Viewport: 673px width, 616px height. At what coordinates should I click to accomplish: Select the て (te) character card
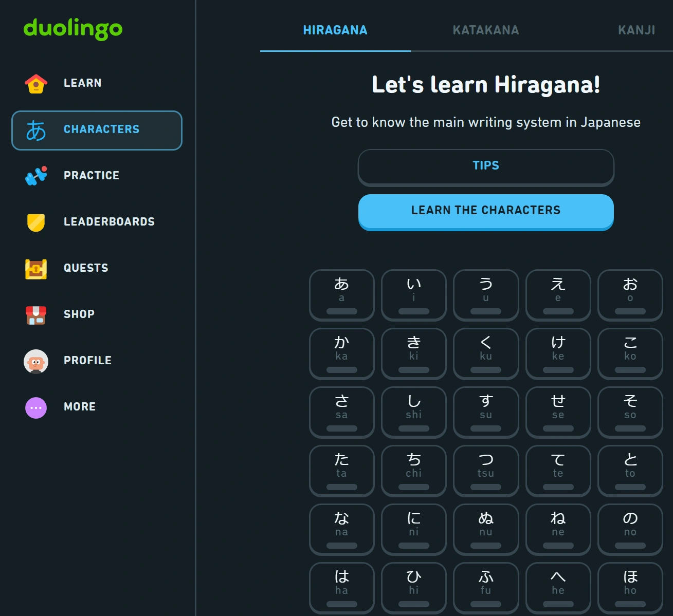coord(558,471)
